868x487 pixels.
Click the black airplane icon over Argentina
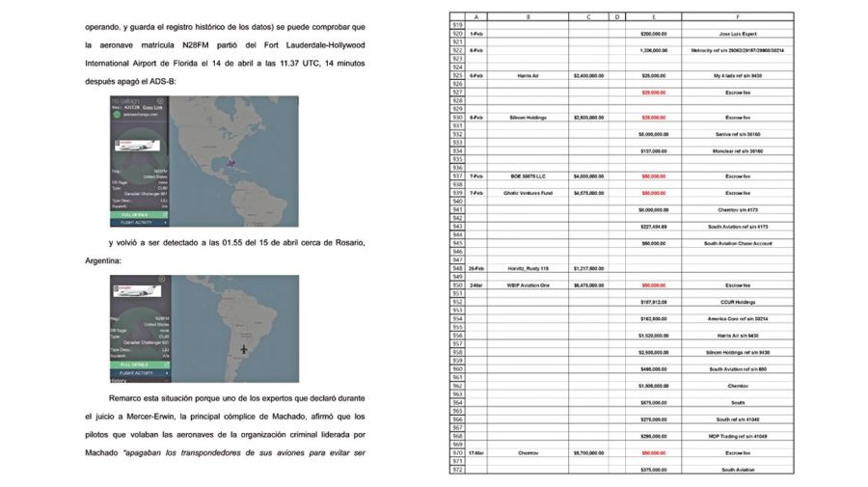[x=245, y=349]
